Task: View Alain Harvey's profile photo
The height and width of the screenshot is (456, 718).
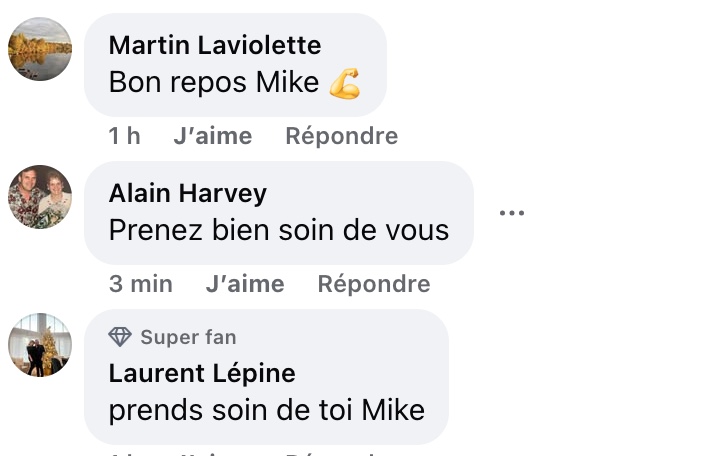Action: click(40, 197)
